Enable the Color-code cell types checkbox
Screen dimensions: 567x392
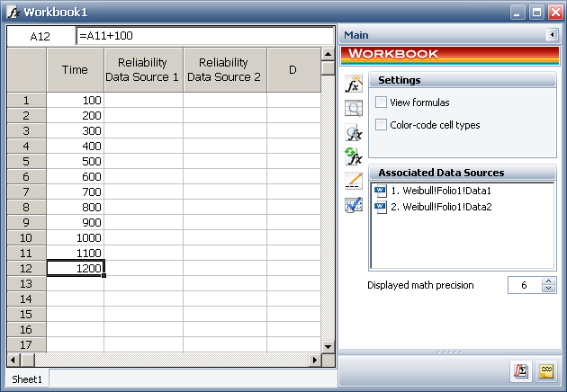click(382, 125)
